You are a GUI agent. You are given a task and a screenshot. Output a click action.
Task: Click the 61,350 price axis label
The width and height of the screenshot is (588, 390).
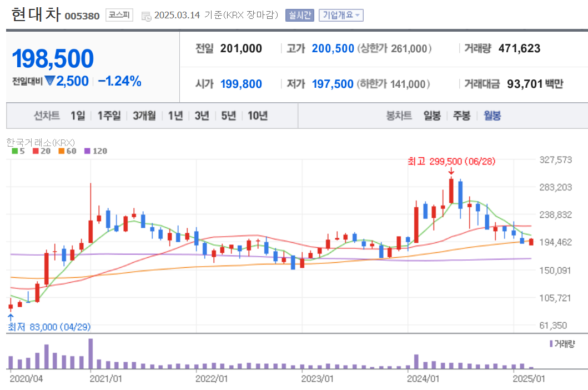point(553,326)
